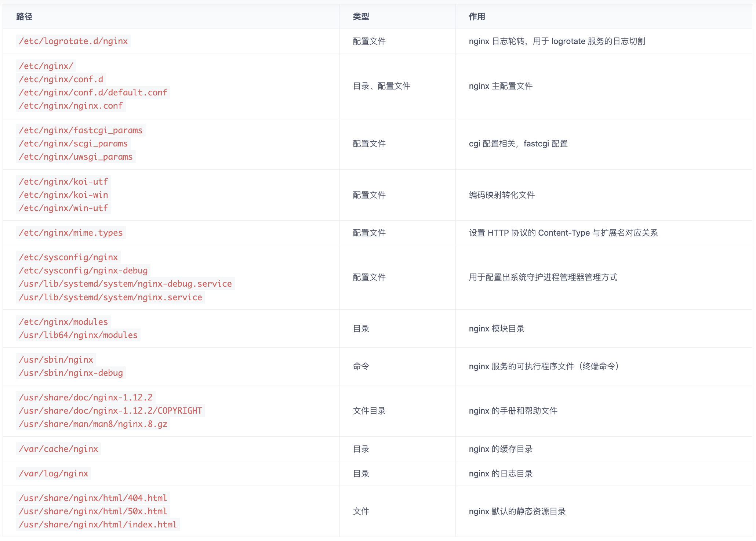Viewport: 756px width, 541px height.
Task: Click '配置文件' type in sysconfig row
Action: pyautogui.click(x=369, y=277)
